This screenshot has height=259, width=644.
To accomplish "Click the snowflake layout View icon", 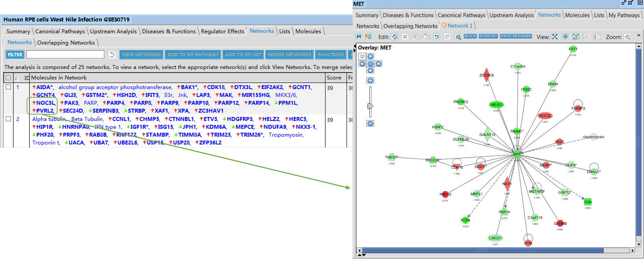I will tap(565, 37).
